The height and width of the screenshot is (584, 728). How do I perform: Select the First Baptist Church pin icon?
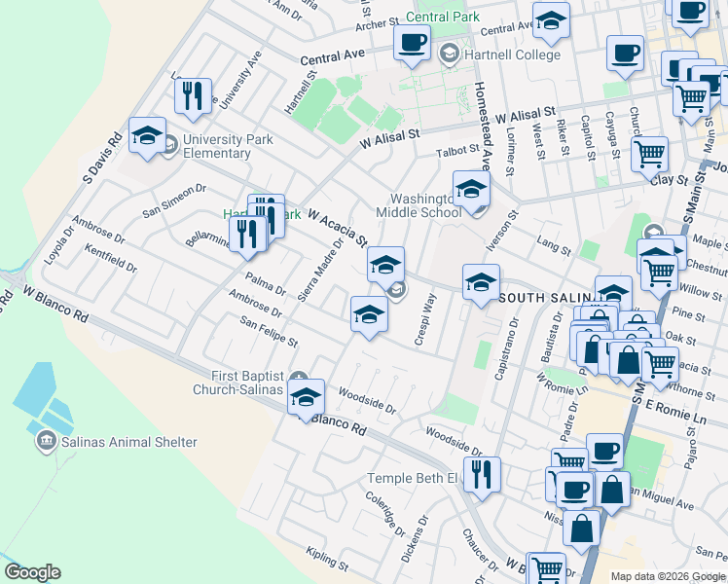[299, 377]
